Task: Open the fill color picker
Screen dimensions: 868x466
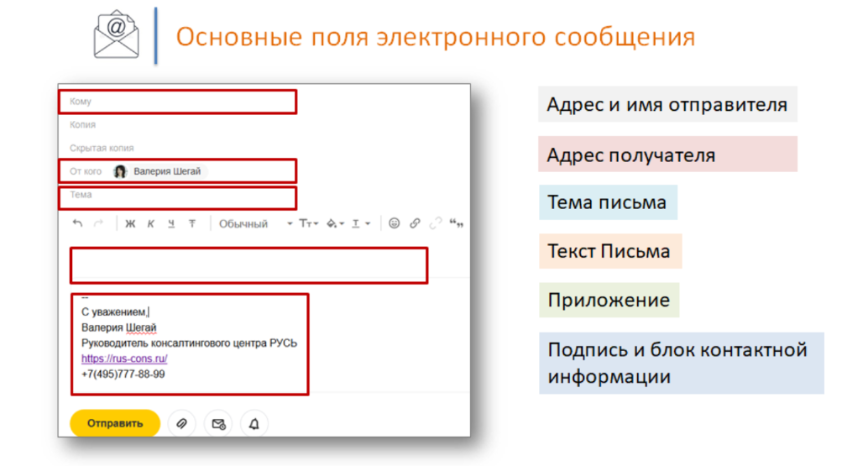Action: click(x=334, y=223)
